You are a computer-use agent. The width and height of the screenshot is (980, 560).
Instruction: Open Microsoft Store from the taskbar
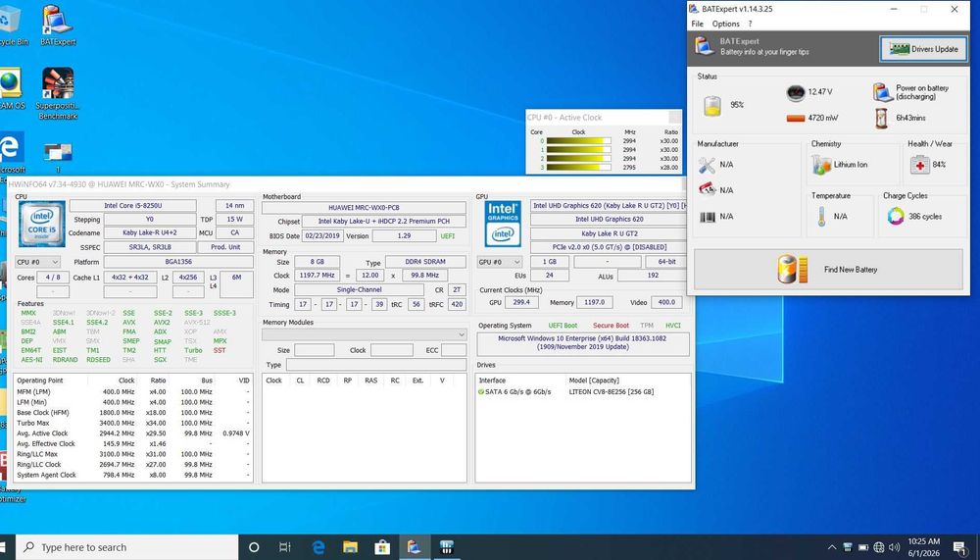(x=382, y=547)
